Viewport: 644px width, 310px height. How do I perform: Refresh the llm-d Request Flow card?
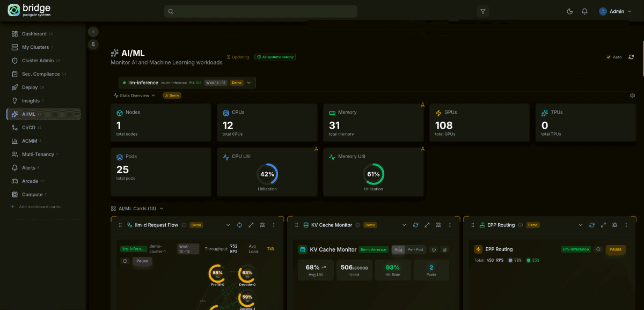point(239,225)
